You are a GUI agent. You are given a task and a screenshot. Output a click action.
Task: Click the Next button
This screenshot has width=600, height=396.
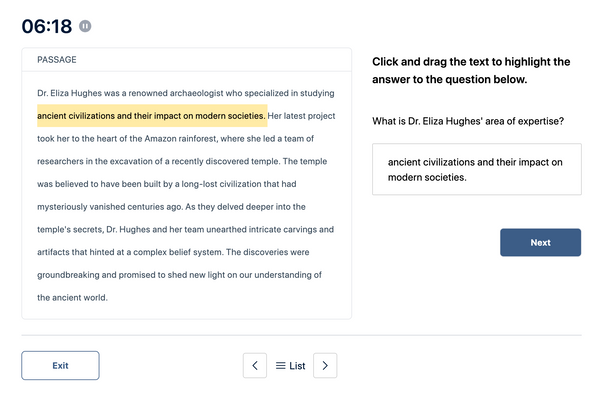coord(540,243)
